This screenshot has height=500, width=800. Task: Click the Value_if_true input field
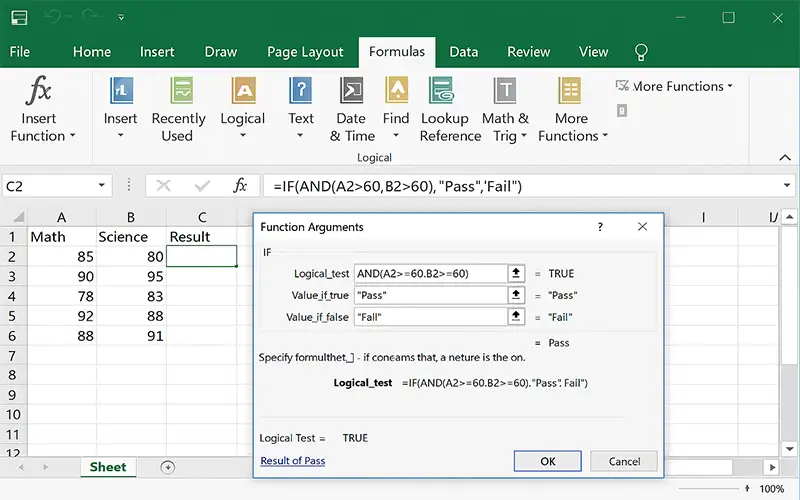coord(430,295)
